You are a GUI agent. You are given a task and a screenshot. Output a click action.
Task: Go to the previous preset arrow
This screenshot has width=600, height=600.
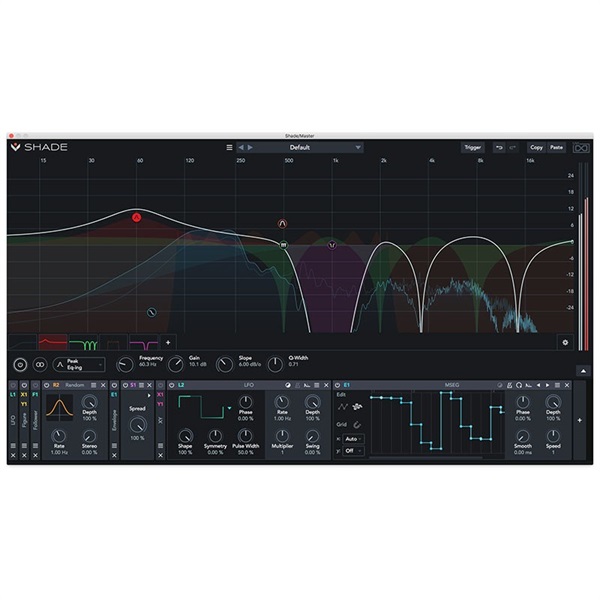tap(241, 147)
